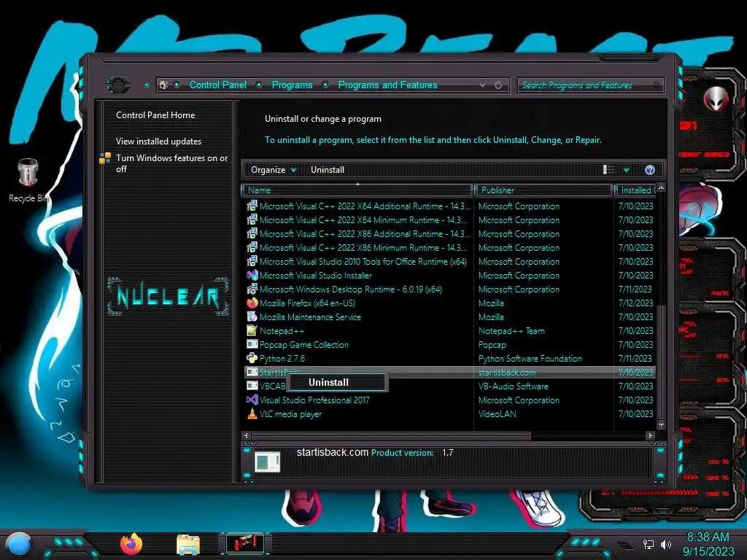Viewport: 747px width, 560px height.
Task: Open the Start orb button
Action: click(18, 545)
